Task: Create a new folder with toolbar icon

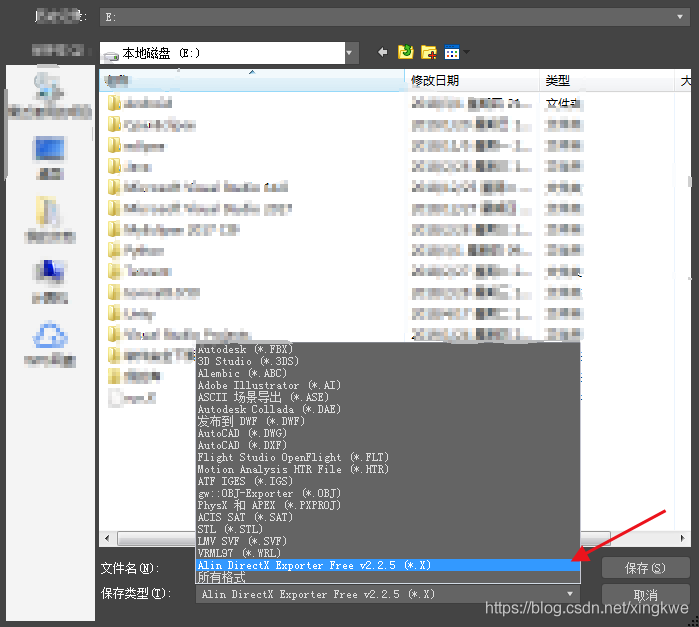Action: pos(429,52)
